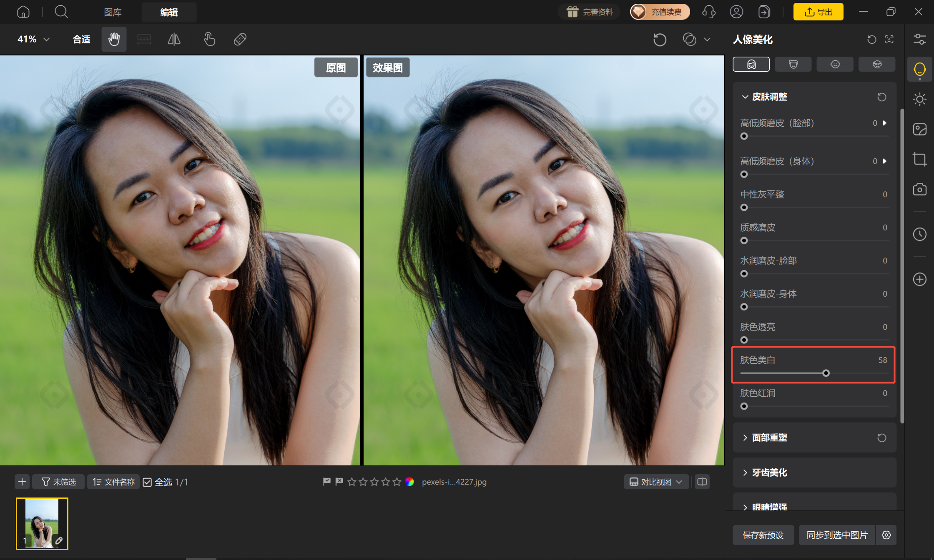Click the 未筛选 filter button
This screenshot has width=934, height=560.
(x=58, y=482)
